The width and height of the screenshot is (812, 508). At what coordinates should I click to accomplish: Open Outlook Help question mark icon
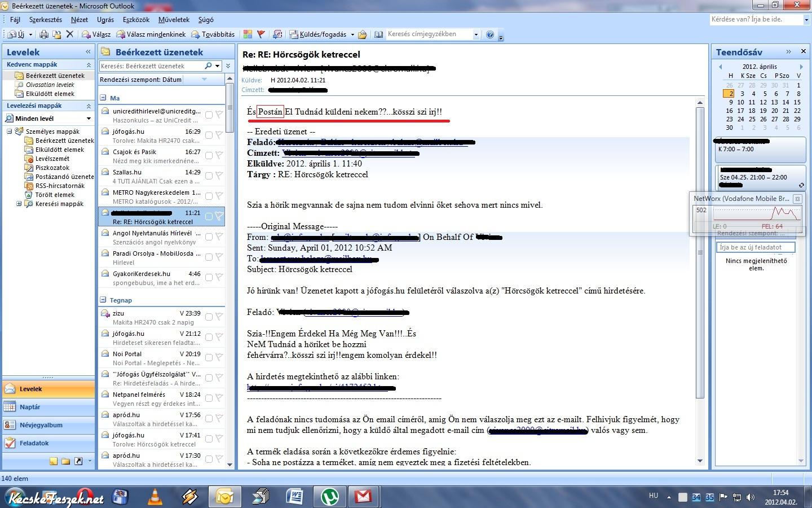(x=490, y=34)
